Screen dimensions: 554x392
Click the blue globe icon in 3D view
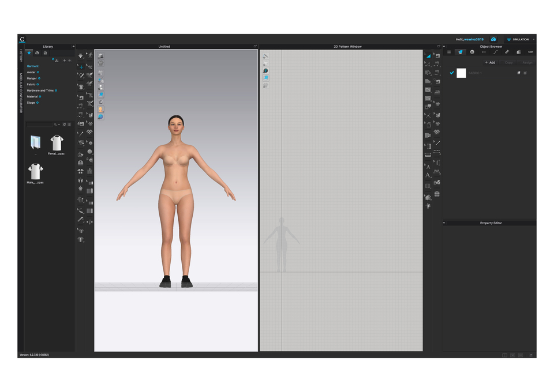(100, 116)
